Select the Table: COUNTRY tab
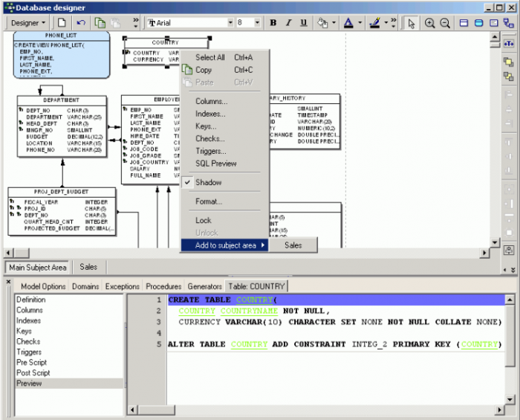 click(x=256, y=286)
